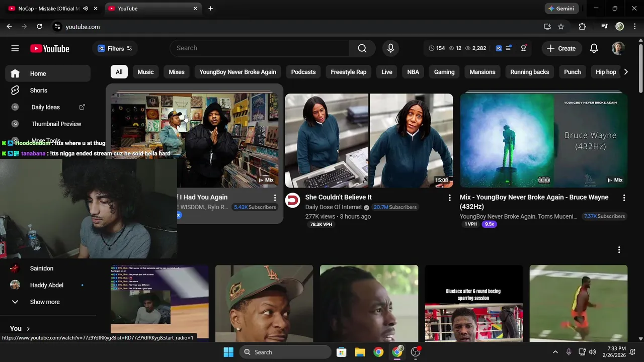Image resolution: width=644 pixels, height=362 pixels.
Task: Select the YoungBoy Never Broke Again chip
Action: [x=237, y=72]
